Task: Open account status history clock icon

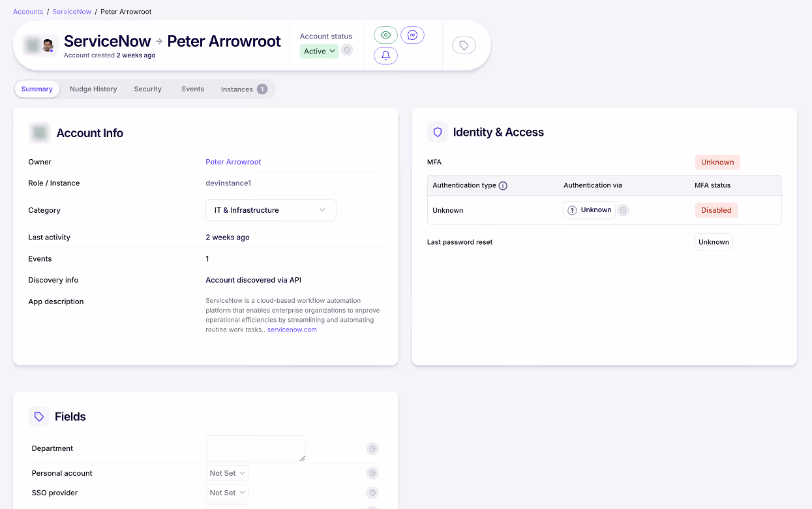Action: point(347,50)
